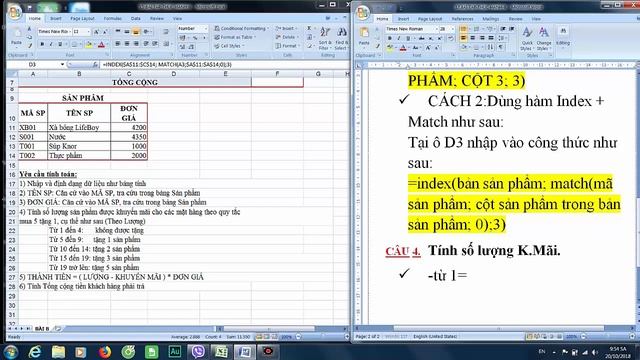
Task: Expand Conditional Formatting menu in Excel
Action: click(241, 29)
